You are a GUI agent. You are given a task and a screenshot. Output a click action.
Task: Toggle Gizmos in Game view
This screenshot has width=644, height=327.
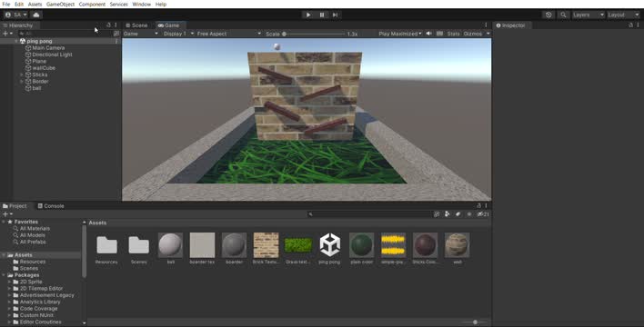[473, 34]
